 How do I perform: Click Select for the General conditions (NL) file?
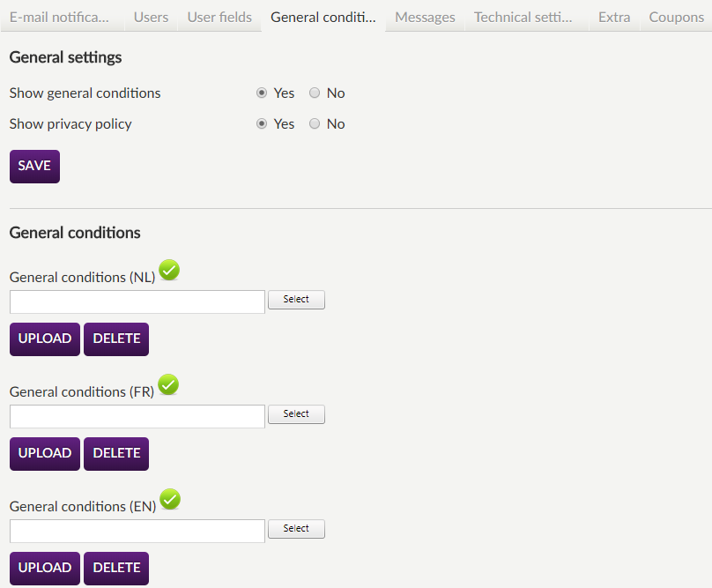296,300
